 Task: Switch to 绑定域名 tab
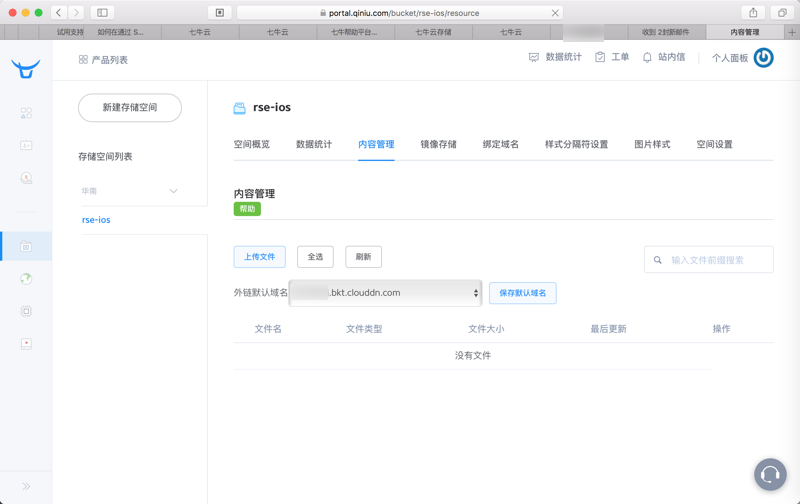[501, 144]
